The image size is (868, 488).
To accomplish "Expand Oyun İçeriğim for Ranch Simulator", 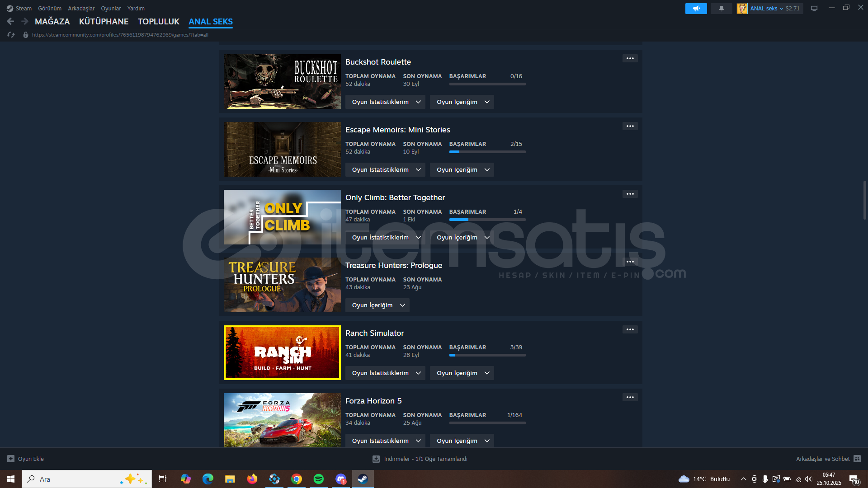I will tap(462, 373).
